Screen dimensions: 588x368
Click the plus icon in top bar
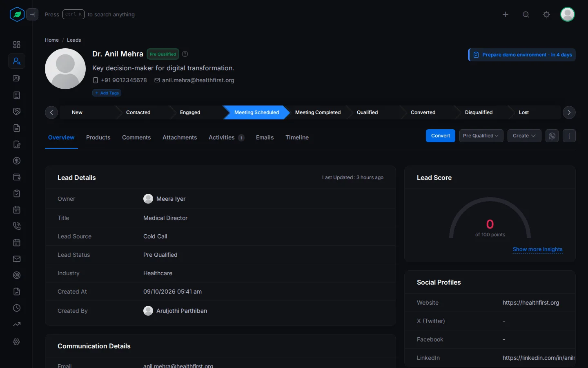pos(506,14)
